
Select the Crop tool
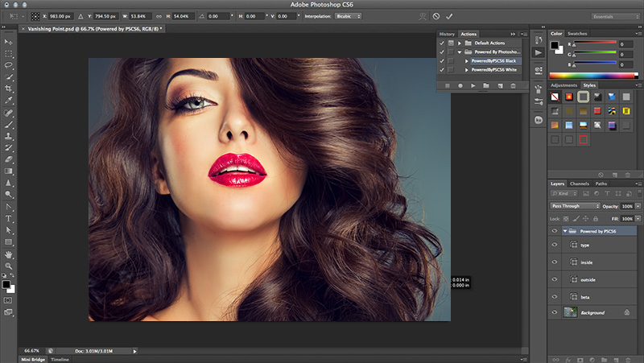8,89
